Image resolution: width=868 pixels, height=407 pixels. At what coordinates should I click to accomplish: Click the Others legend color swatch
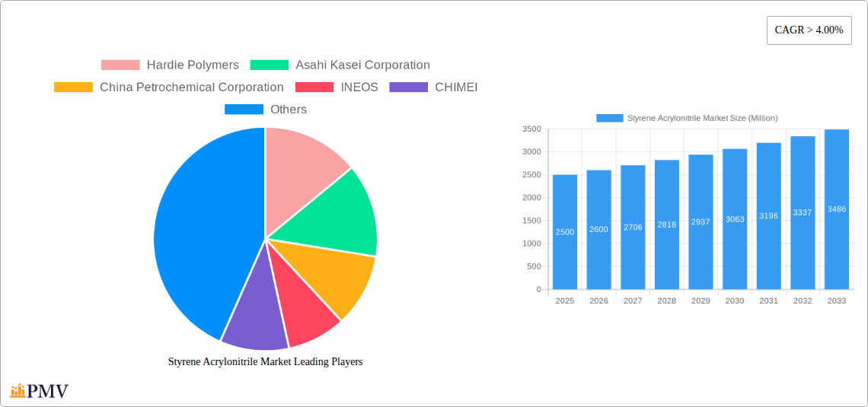pos(244,110)
